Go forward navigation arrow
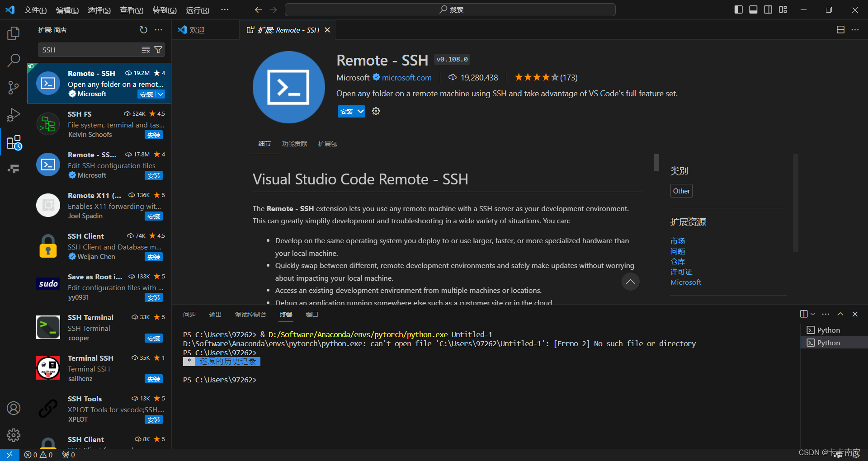Screen dimensions: 868x461 point(273,9)
